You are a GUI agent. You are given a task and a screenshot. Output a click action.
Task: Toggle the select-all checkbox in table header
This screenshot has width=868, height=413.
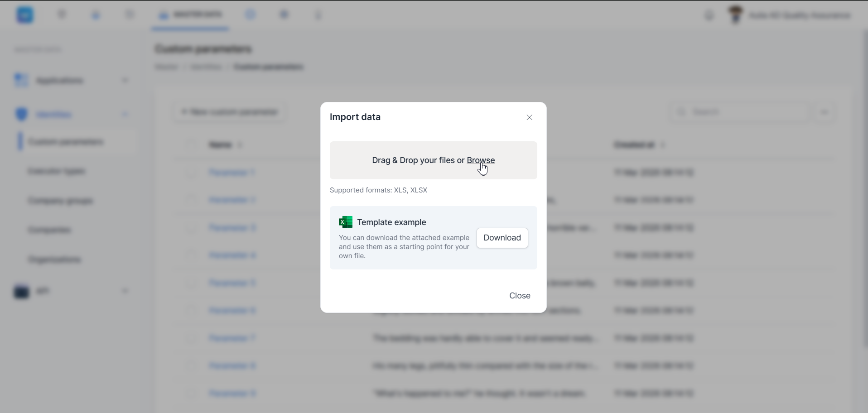(x=191, y=145)
